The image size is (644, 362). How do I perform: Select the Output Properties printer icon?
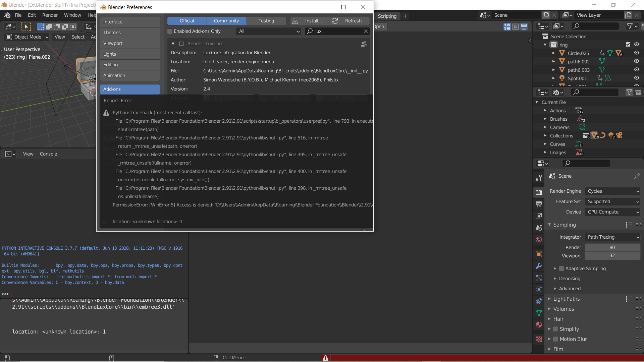pyautogui.click(x=539, y=204)
